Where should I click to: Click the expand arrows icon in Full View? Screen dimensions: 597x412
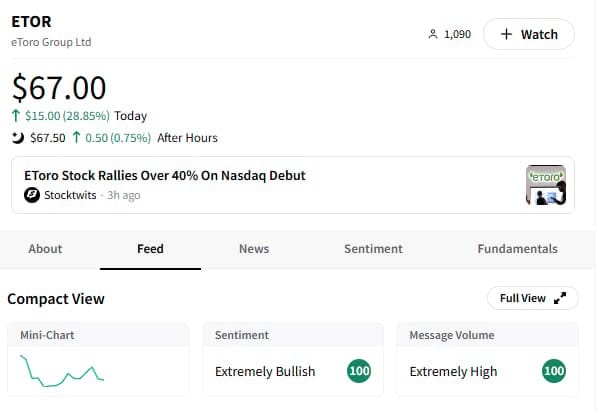(x=560, y=298)
